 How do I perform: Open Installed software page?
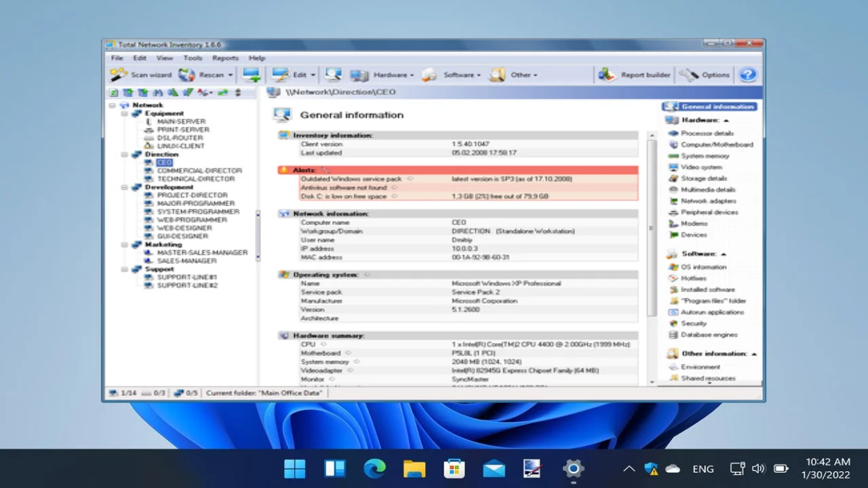point(708,290)
